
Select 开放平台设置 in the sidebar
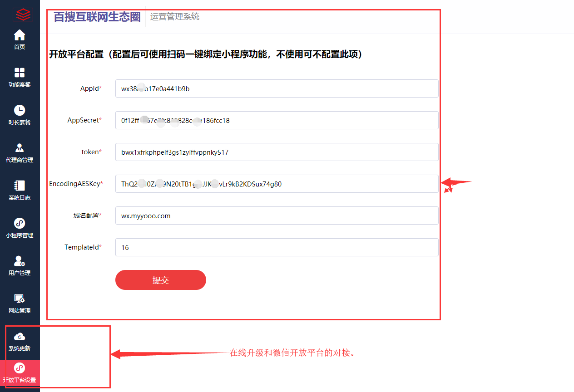click(20, 373)
